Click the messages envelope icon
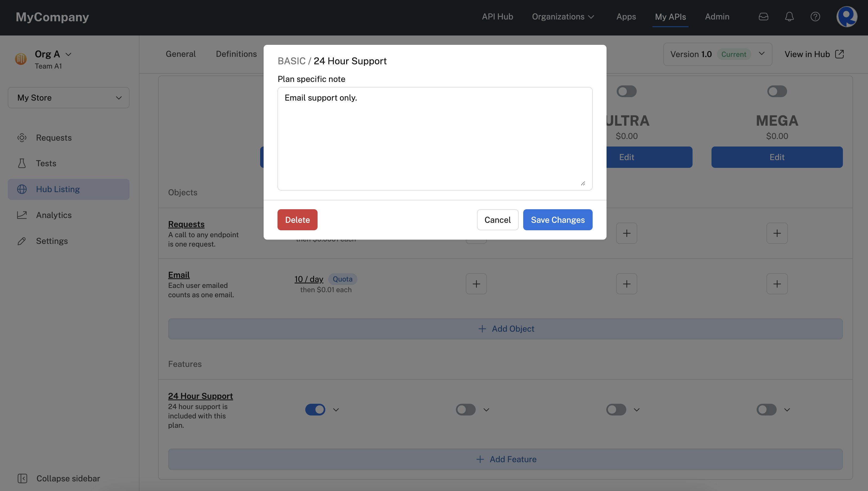This screenshot has width=868, height=491. coord(764,16)
